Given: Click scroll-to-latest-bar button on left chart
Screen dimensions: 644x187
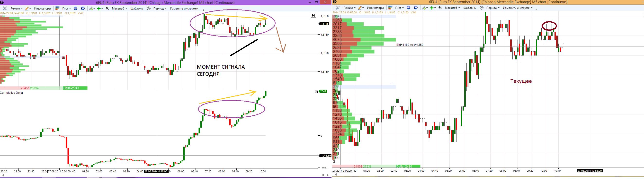Looking at the screenshot, I should tap(313, 15).
